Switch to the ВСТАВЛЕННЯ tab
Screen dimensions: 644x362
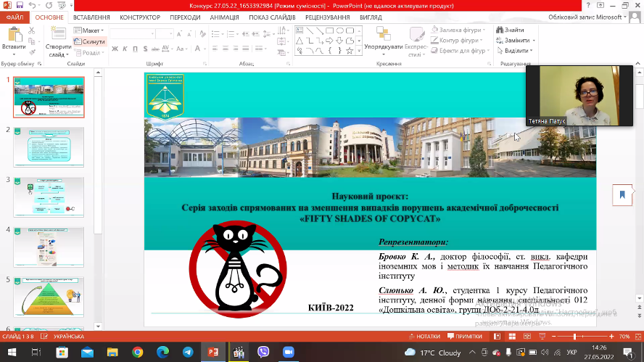pyautogui.click(x=91, y=17)
